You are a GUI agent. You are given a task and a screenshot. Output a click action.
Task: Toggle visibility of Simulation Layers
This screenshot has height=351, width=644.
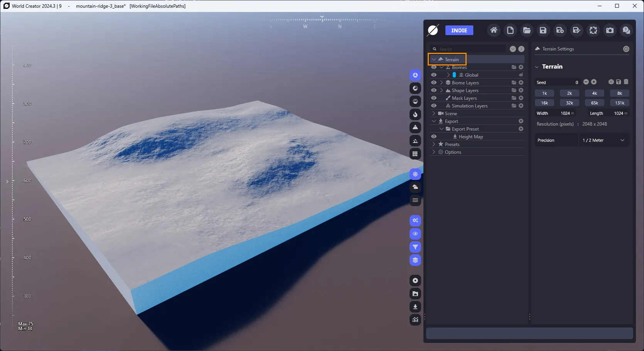click(434, 106)
